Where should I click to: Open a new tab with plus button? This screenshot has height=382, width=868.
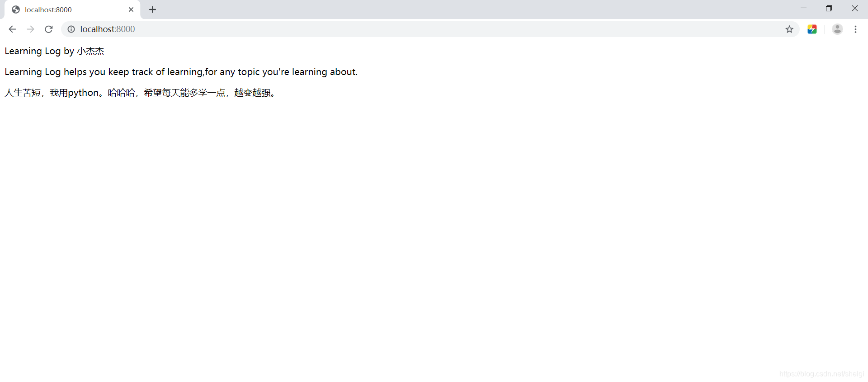point(153,9)
